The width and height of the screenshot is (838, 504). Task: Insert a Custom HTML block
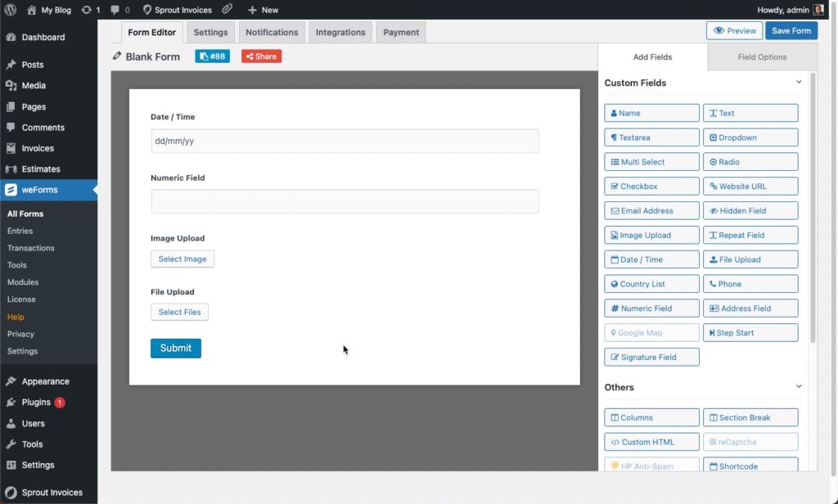pyautogui.click(x=651, y=442)
